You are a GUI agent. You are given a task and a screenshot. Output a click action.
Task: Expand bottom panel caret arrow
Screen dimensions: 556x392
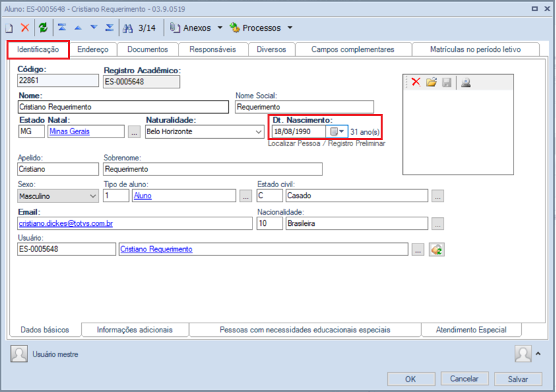click(x=538, y=353)
